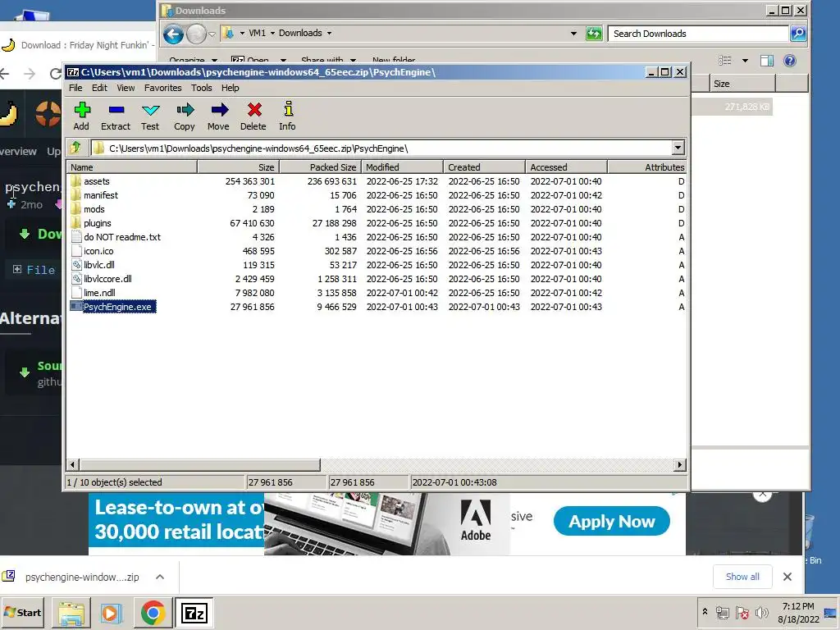840x630 pixels.
Task: Open Windows Media Player taskbar icon
Action: (112, 612)
